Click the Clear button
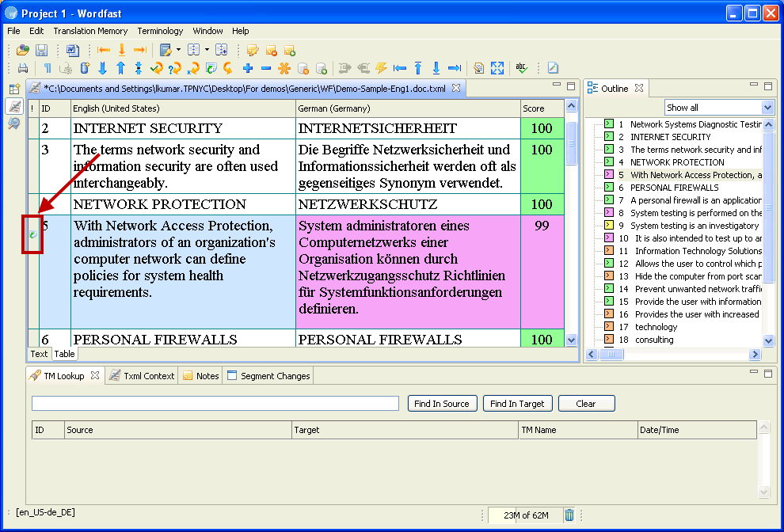The width and height of the screenshot is (784, 532). pyautogui.click(x=586, y=404)
